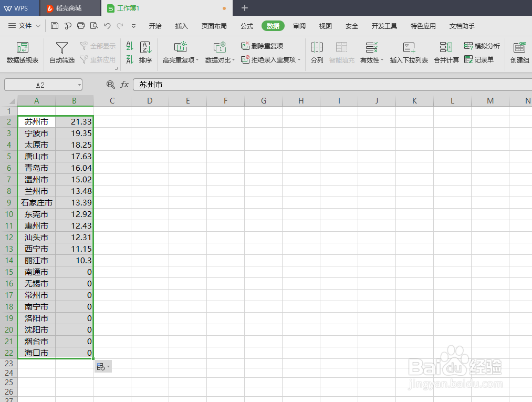Screen dimensions: 532x402
Task: Save the workbook using save icon
Action: click(x=54, y=26)
